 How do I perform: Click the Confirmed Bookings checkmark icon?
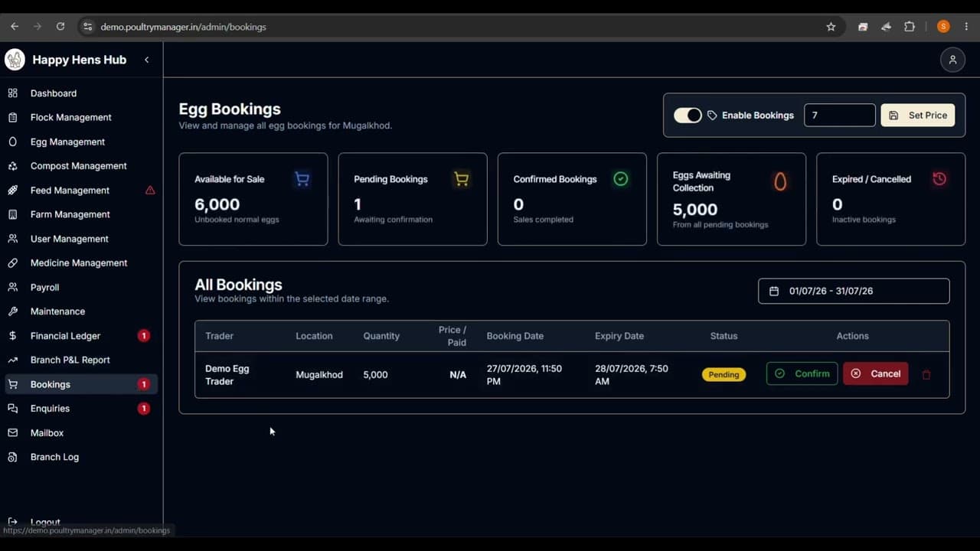pyautogui.click(x=621, y=179)
